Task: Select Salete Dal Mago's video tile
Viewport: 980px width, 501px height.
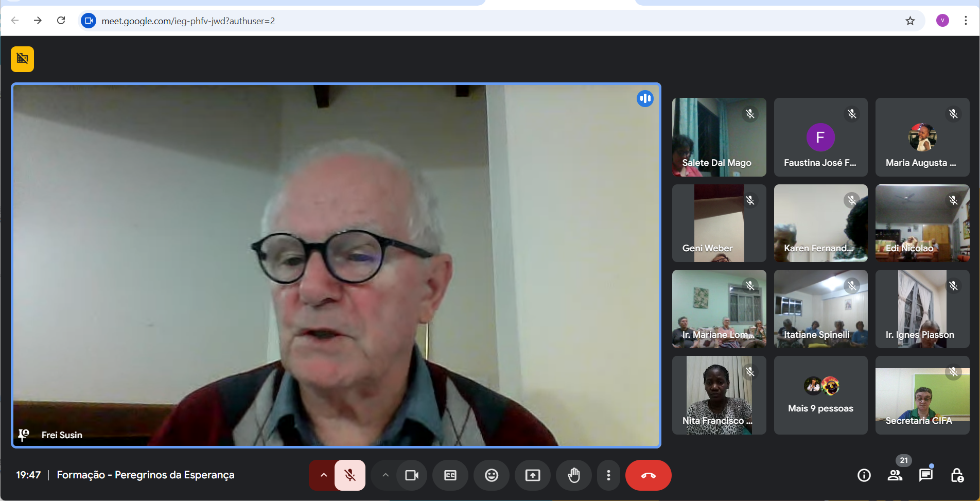Action: (x=719, y=137)
